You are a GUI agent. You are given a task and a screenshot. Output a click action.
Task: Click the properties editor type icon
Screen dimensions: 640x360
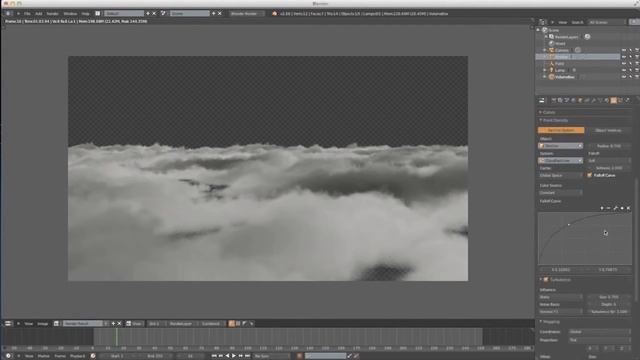[x=542, y=100]
